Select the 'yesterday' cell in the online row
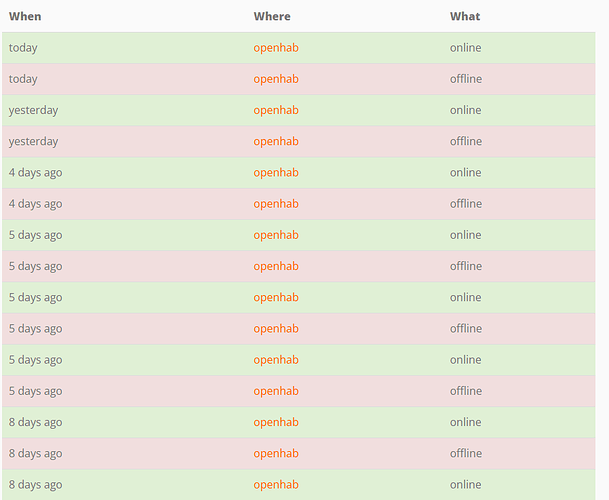Viewport: 609px width, 500px height. tap(33, 111)
